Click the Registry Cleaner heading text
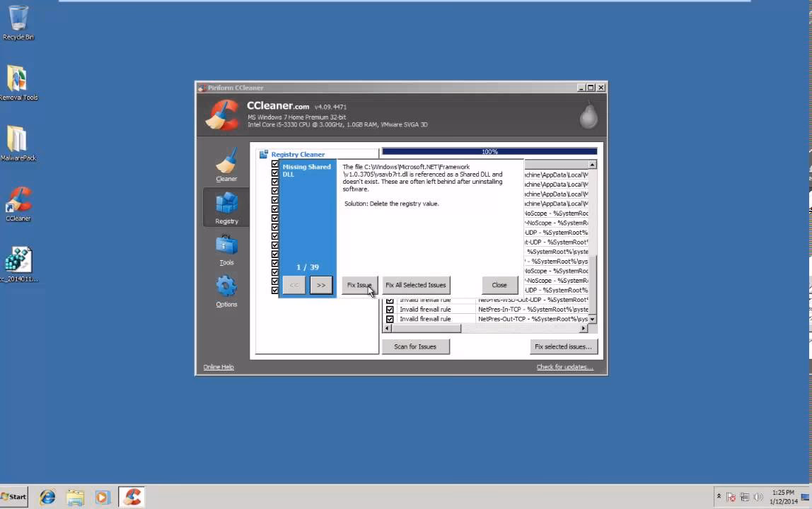Screen dimensions: 812x509 [x=298, y=154]
